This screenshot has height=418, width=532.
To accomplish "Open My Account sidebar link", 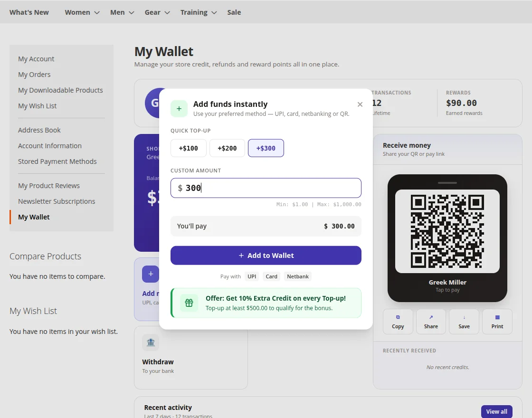I will tap(36, 59).
